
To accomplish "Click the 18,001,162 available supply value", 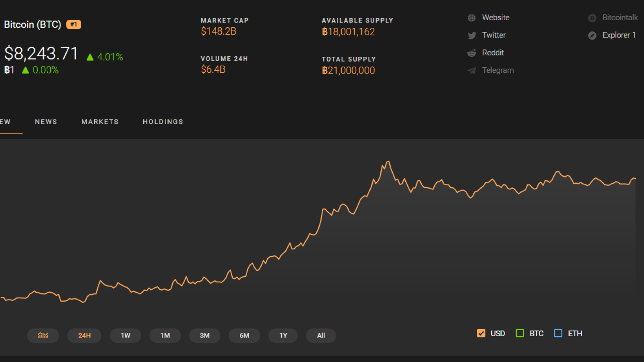I will [349, 32].
